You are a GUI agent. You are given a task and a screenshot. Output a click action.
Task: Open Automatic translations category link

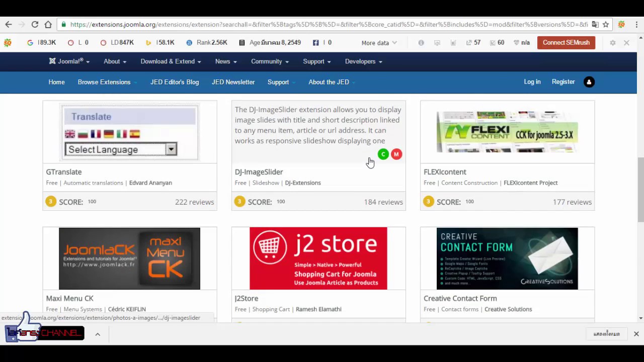pos(93,183)
